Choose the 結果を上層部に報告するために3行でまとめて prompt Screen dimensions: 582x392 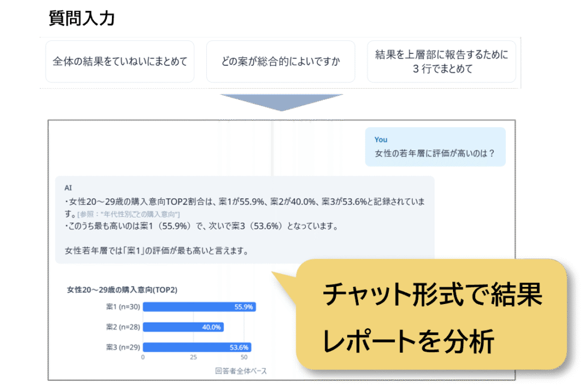[x=442, y=62]
